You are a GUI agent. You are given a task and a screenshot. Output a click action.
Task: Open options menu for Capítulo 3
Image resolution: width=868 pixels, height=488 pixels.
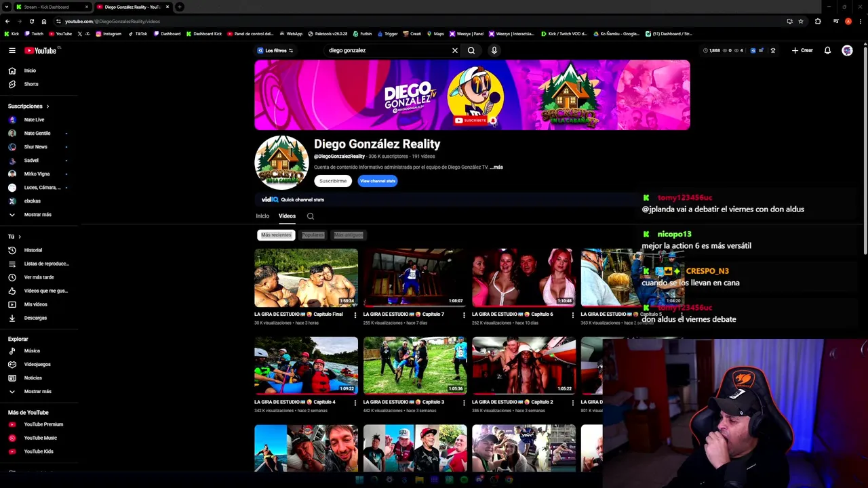(x=464, y=403)
